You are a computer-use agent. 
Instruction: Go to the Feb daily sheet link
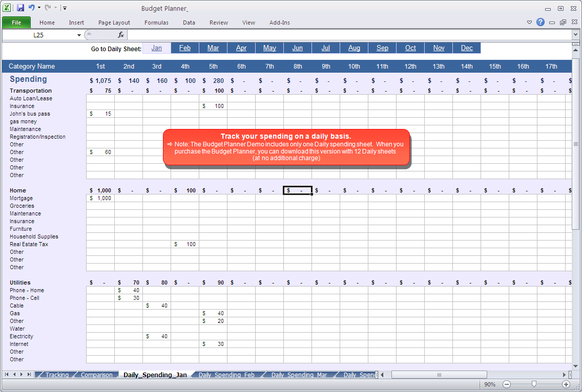coord(185,48)
